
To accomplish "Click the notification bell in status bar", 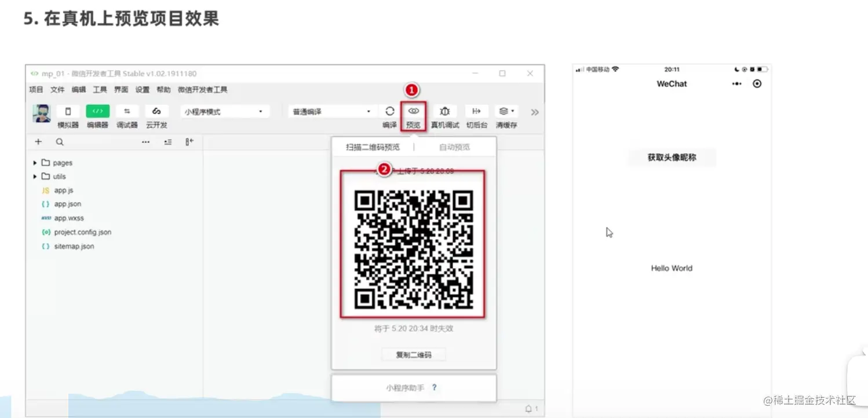I will [x=528, y=409].
